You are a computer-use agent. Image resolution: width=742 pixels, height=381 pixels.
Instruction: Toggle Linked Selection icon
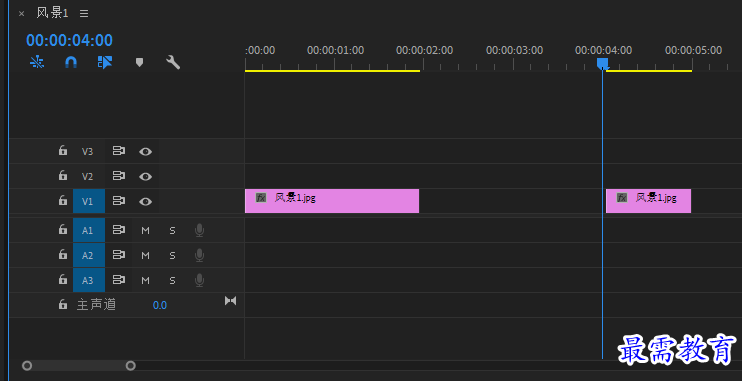pos(105,62)
